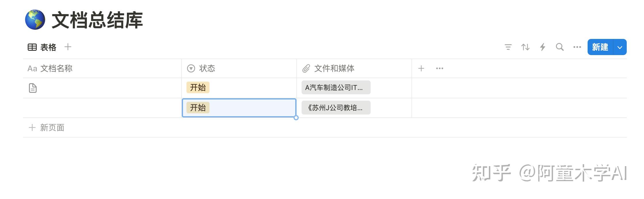644x199 pixels.
Task: Open the filter icon in the toolbar
Action: (508, 47)
